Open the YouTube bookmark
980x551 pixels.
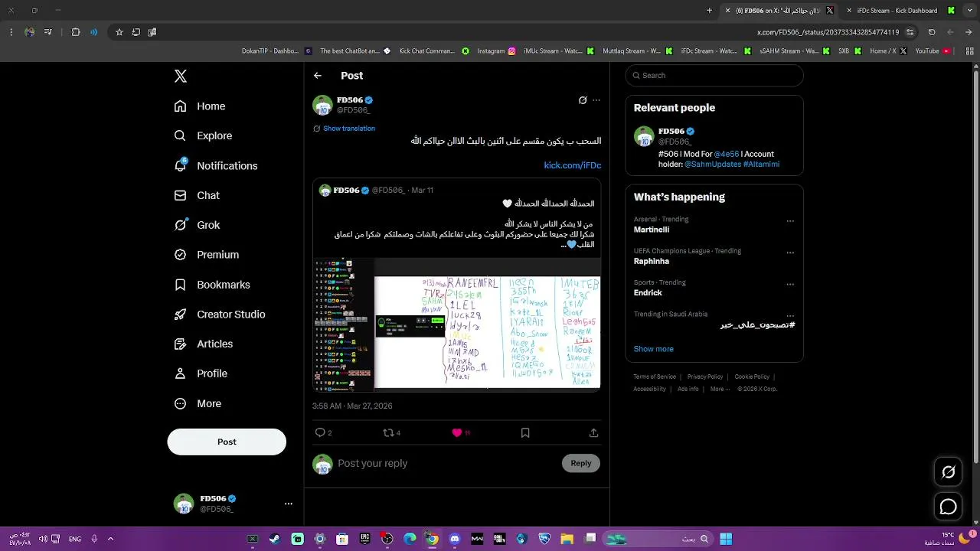[x=933, y=51]
